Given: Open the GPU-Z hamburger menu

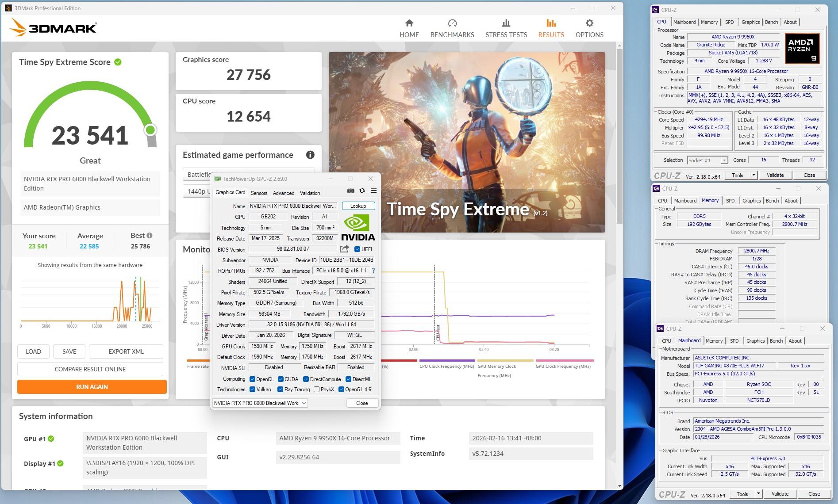Looking at the screenshot, I should click(x=373, y=191).
